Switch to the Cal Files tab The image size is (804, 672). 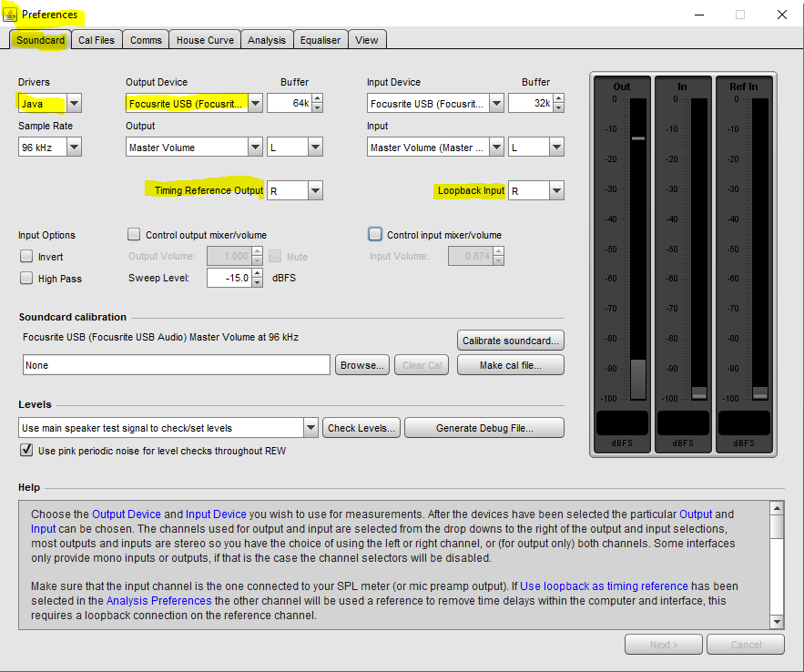click(x=97, y=40)
